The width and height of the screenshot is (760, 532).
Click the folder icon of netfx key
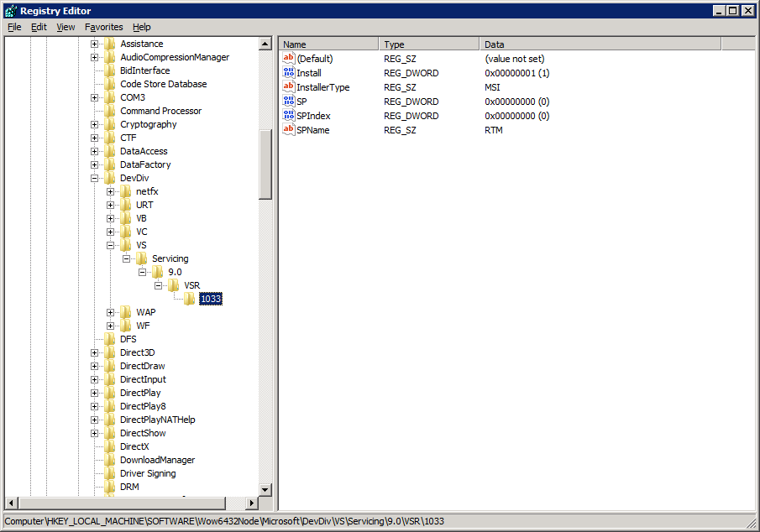pyautogui.click(x=126, y=191)
